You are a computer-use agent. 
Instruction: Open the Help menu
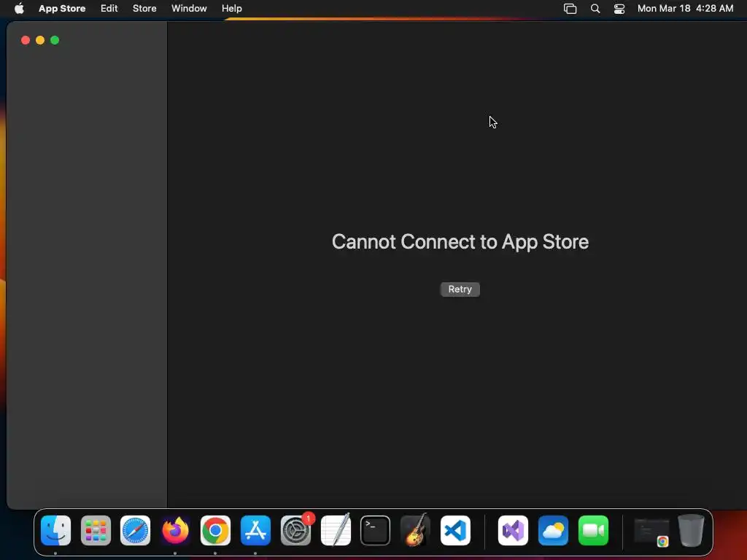pyautogui.click(x=231, y=8)
